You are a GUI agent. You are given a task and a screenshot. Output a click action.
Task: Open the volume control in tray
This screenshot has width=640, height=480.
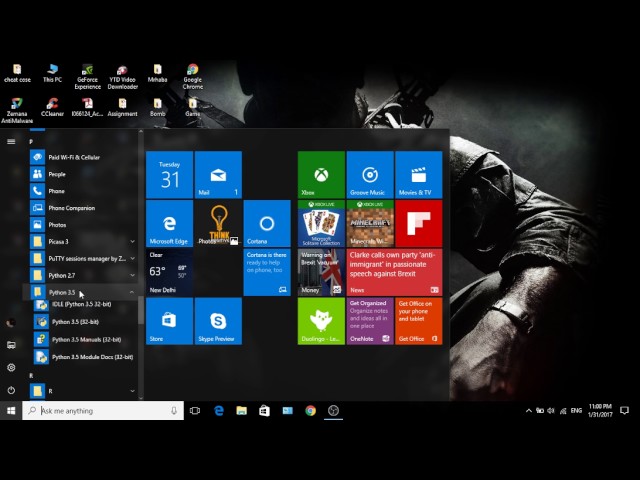coord(551,411)
